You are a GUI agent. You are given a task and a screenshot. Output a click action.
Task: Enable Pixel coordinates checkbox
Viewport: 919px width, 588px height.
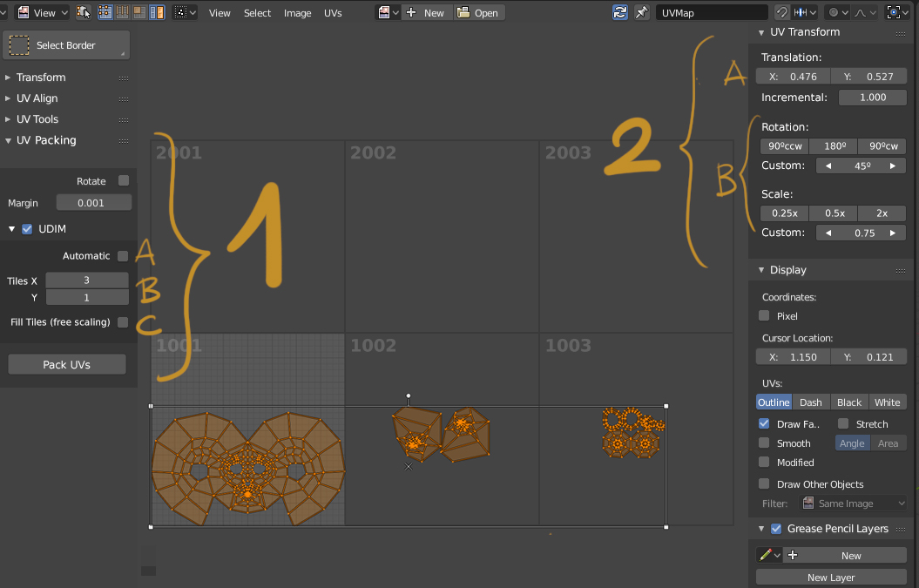(x=764, y=315)
